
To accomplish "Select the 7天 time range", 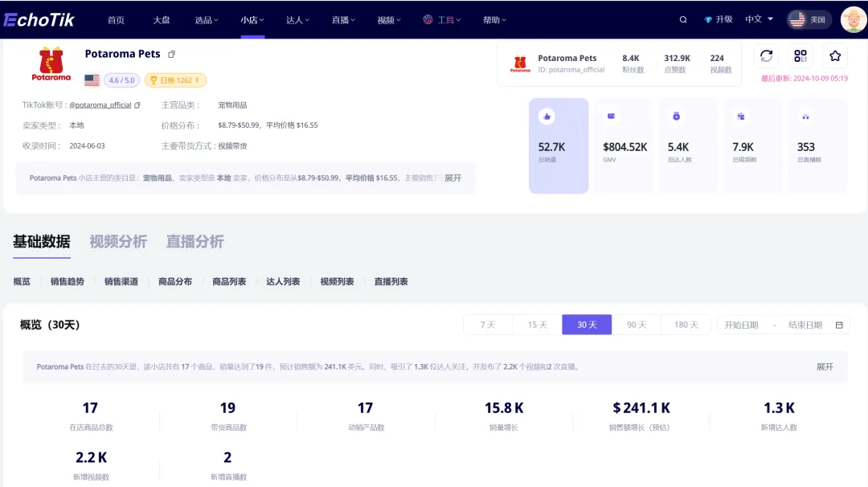I will tap(488, 325).
